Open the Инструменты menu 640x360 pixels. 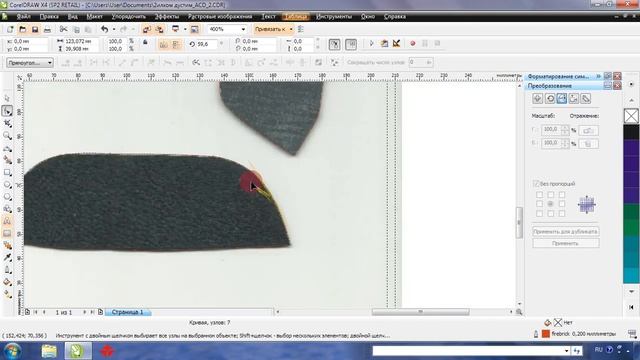[x=334, y=16]
